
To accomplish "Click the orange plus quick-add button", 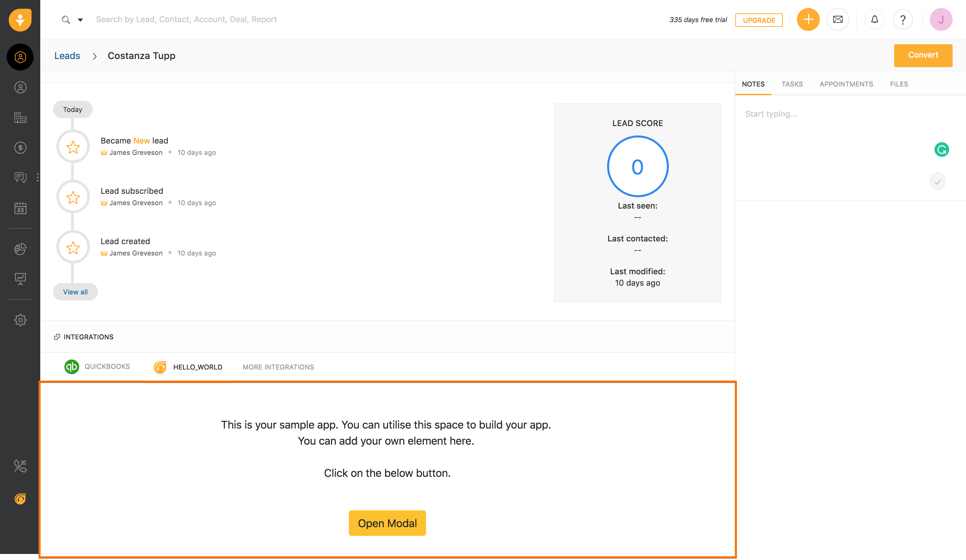I will (808, 19).
